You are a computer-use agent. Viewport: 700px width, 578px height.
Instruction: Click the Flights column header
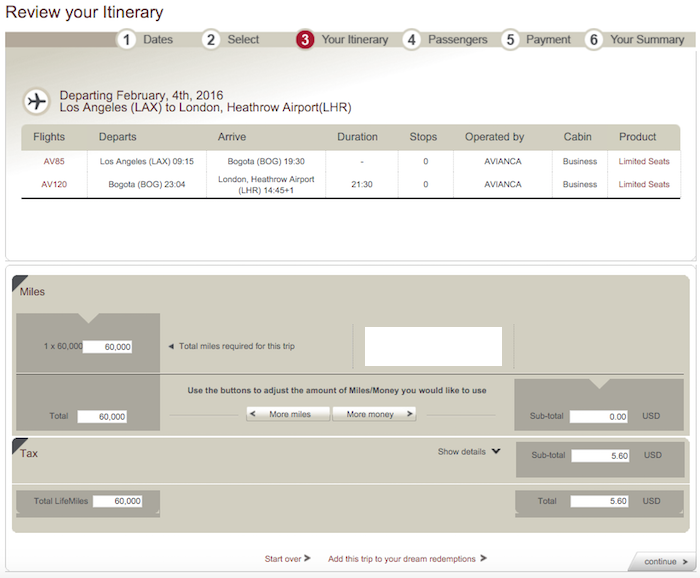coord(49,137)
